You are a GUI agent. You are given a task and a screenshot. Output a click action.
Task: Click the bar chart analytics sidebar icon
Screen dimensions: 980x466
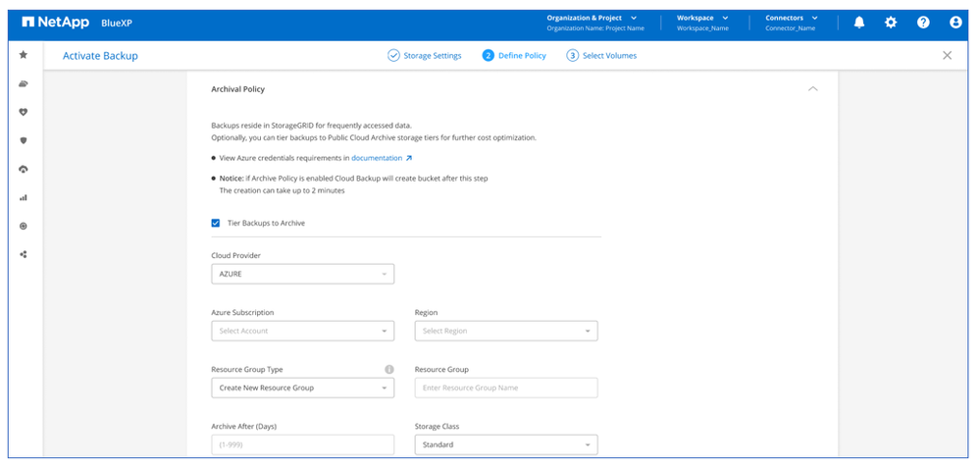click(x=24, y=197)
